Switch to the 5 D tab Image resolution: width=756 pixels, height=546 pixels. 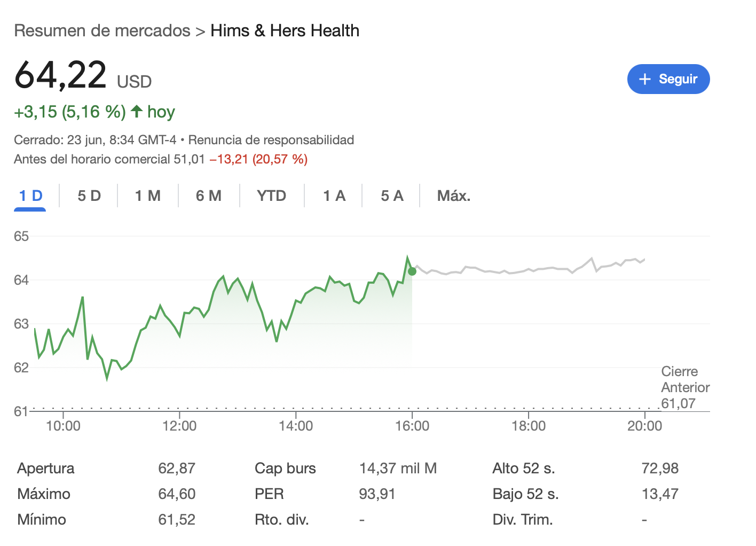pyautogui.click(x=89, y=196)
